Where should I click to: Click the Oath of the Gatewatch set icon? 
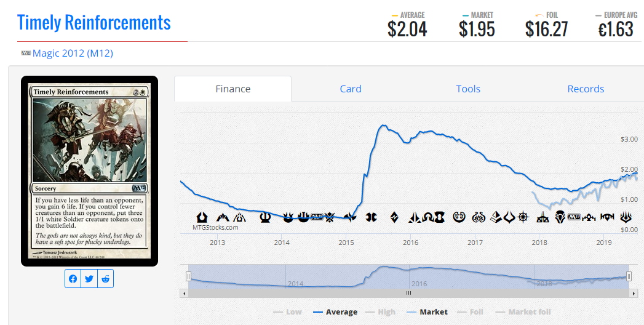tap(415, 217)
